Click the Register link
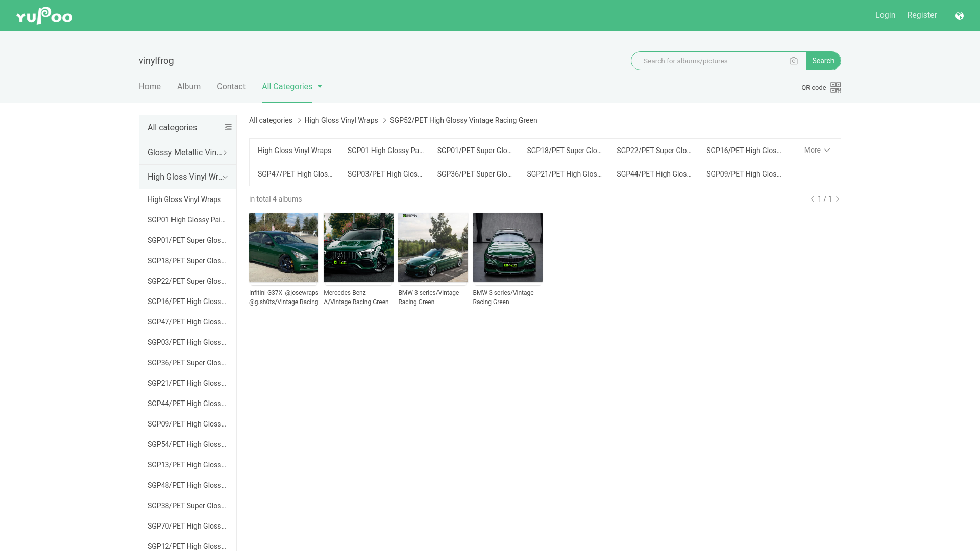Viewport: 980px width, 551px height. (x=922, y=15)
